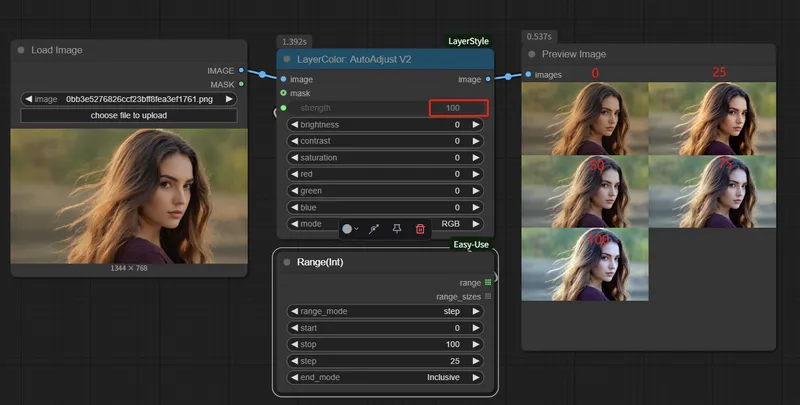
Task: Collapse the Range(Int) node via dot
Action: [x=286, y=262]
